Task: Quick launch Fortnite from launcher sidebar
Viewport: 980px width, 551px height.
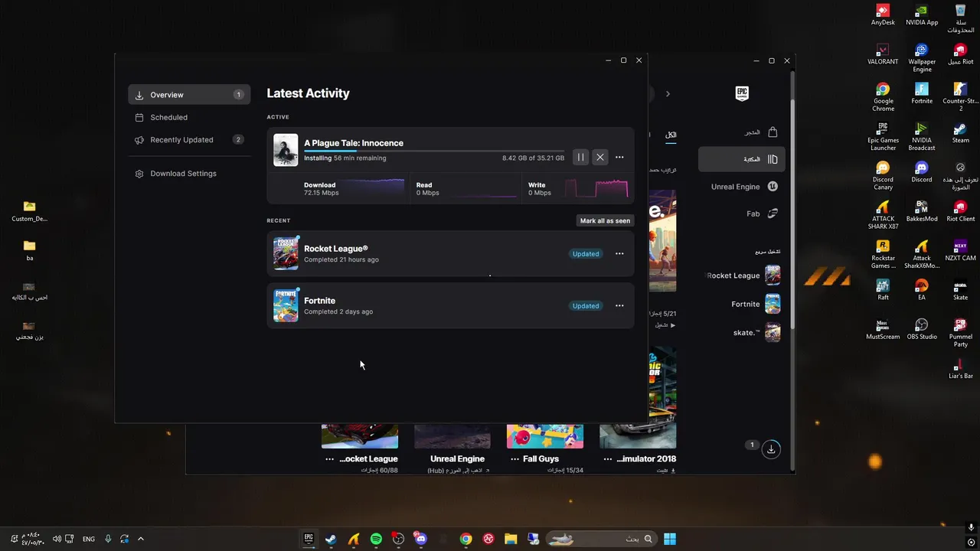Action: point(755,304)
